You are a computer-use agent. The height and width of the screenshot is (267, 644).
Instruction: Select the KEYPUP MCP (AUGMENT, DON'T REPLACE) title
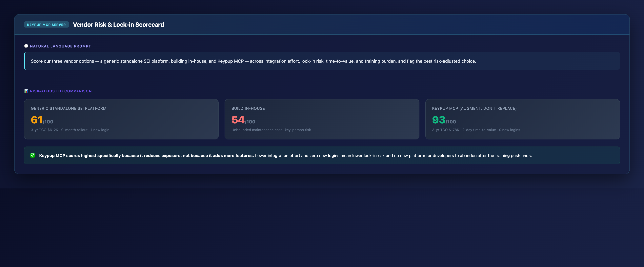[x=474, y=108]
